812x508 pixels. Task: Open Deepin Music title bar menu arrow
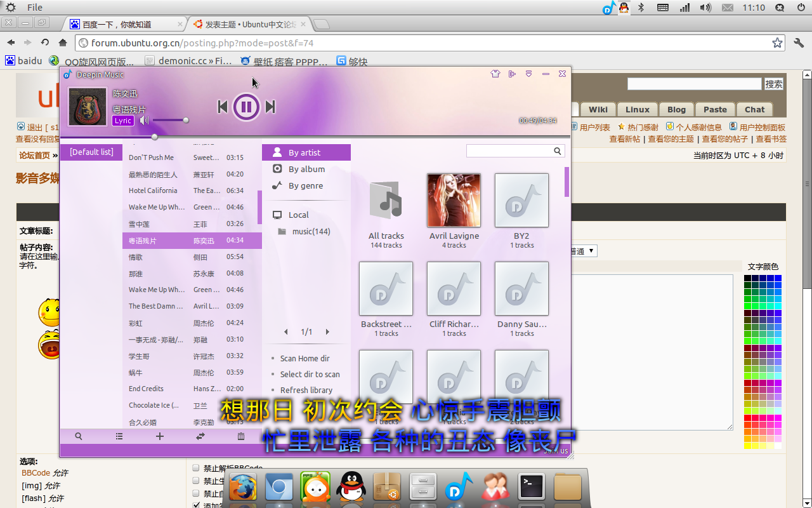tap(529, 74)
